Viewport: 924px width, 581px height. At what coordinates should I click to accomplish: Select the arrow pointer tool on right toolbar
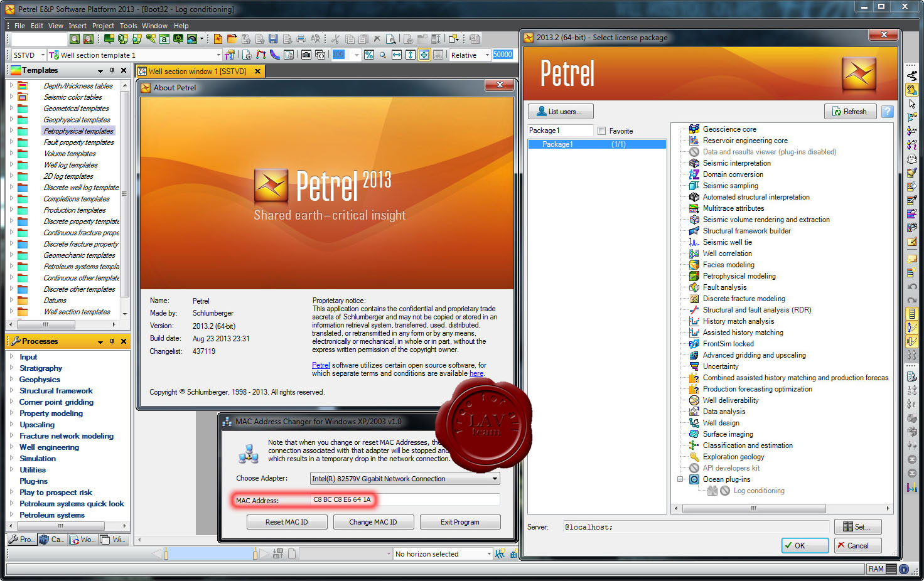912,104
